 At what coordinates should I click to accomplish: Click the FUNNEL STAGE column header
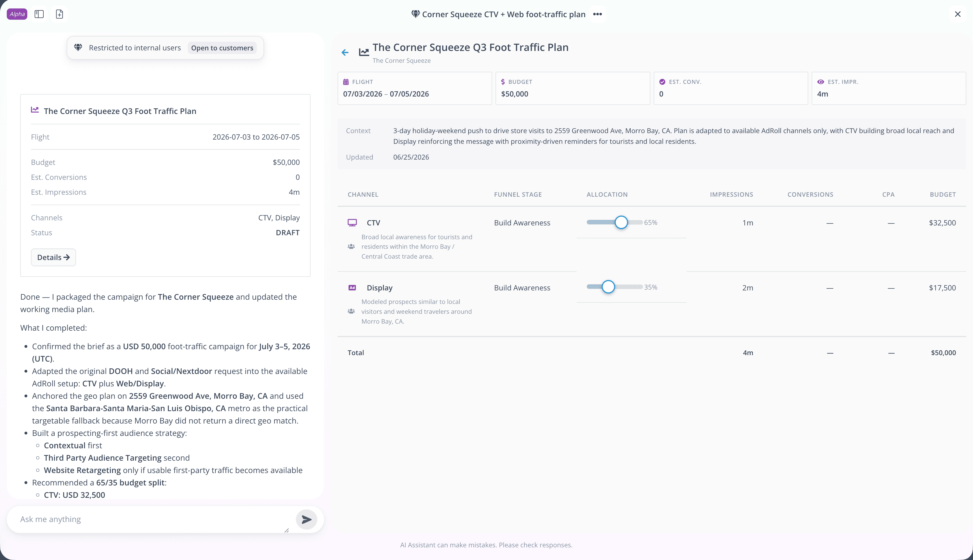[x=518, y=195]
